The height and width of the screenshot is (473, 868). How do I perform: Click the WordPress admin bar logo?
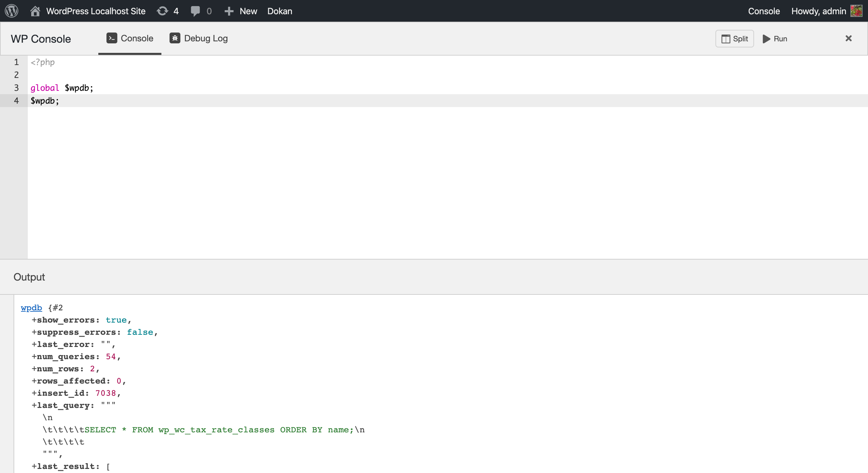point(12,11)
